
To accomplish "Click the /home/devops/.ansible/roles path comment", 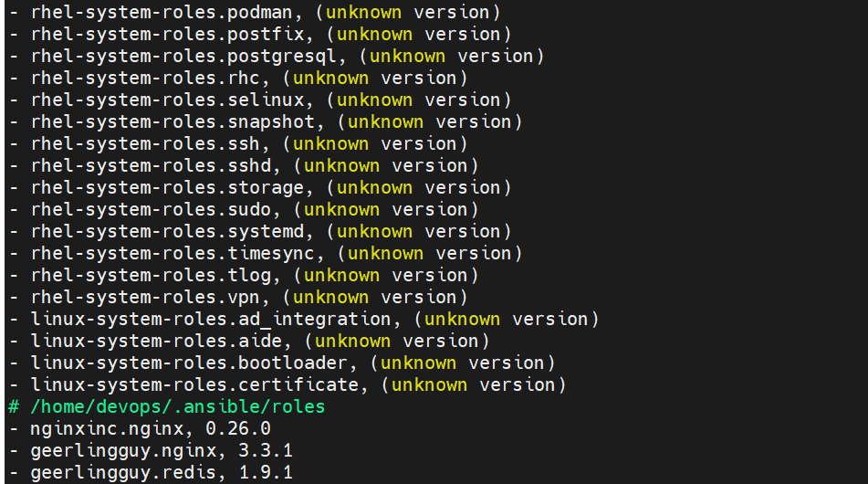I will [x=167, y=407].
